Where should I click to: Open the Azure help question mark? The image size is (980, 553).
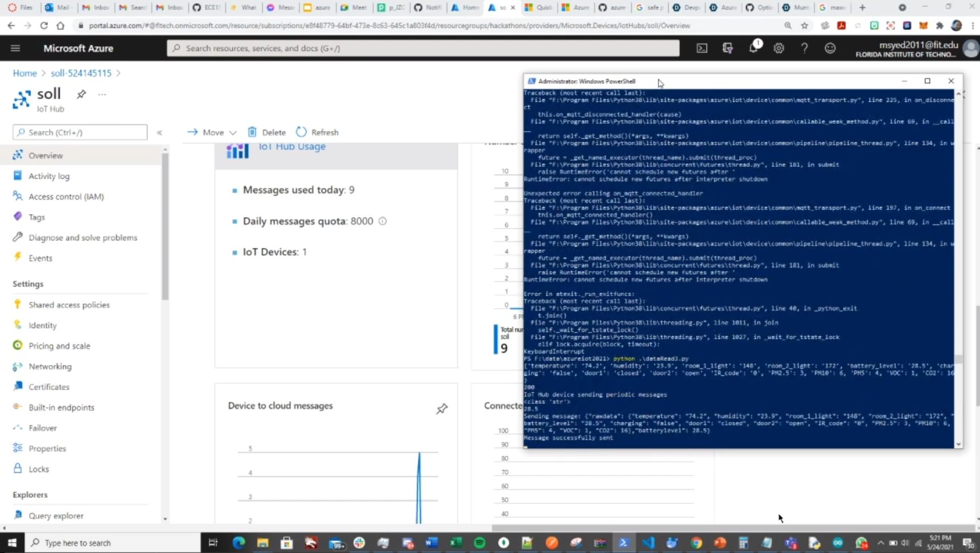(x=805, y=48)
